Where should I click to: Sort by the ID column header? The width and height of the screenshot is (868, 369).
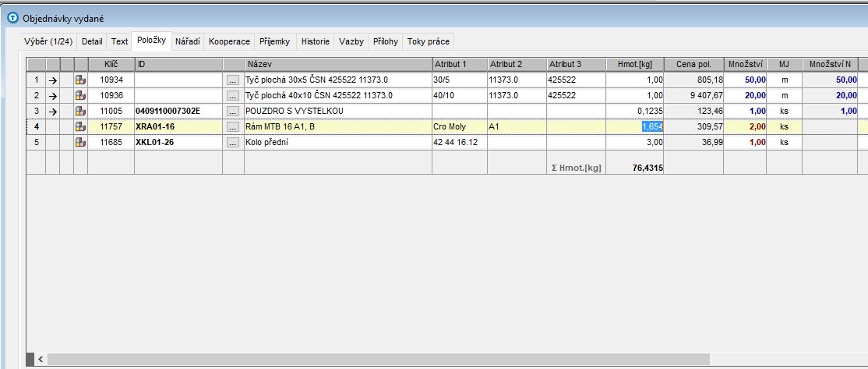pos(178,64)
